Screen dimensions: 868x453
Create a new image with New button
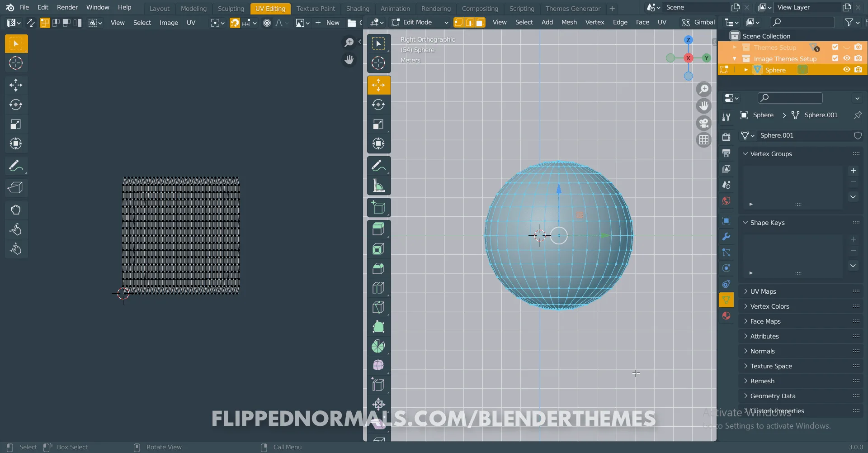pos(327,23)
